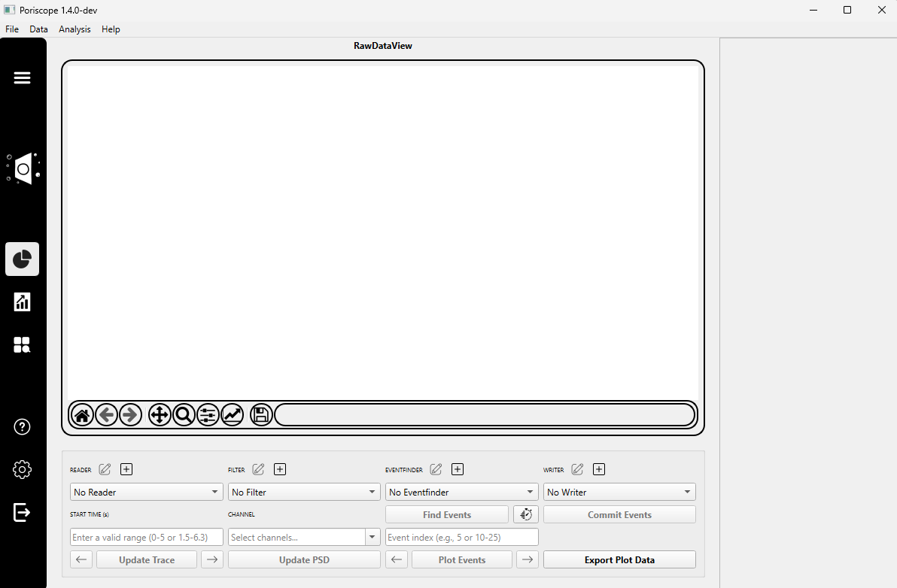Viewport: 897px width, 588px height.
Task: Open the No Reader dropdown
Action: coord(146,491)
